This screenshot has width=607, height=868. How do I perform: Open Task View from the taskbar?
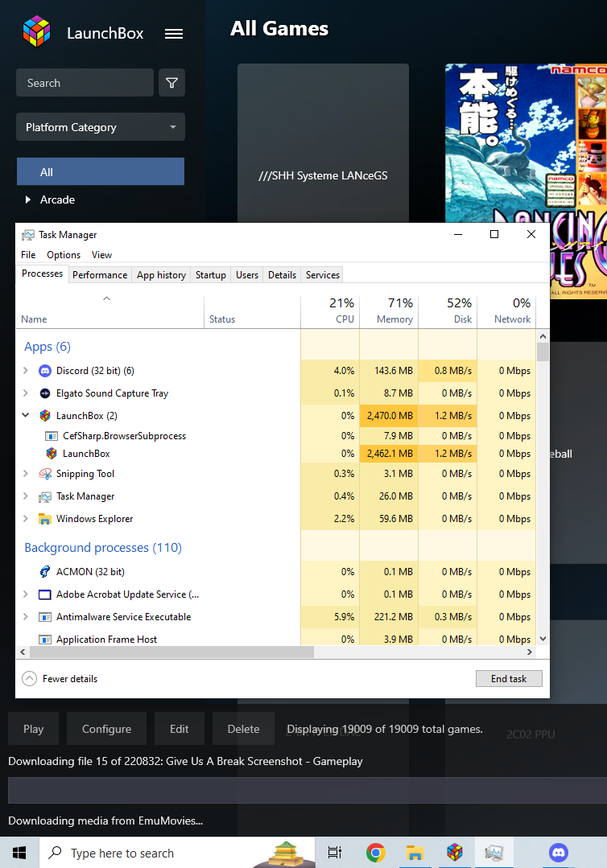(x=335, y=853)
